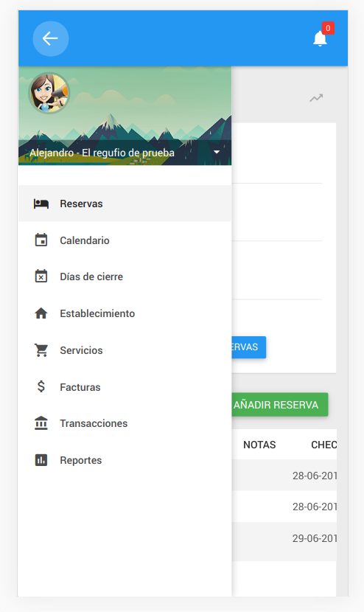Viewport: 364px width, 612px height.
Task: Click Alejandro - El regufio de prueba name
Action: 102,153
